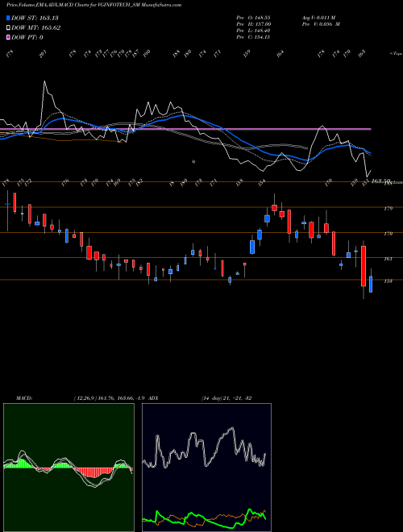Click the 'MACD:' panel label
This screenshot has height=532, width=403.
23,398
